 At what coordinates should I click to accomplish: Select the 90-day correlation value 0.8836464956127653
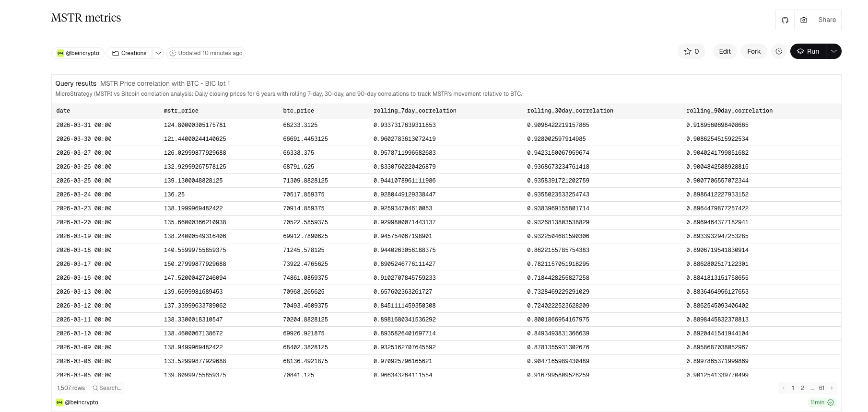(x=717, y=292)
